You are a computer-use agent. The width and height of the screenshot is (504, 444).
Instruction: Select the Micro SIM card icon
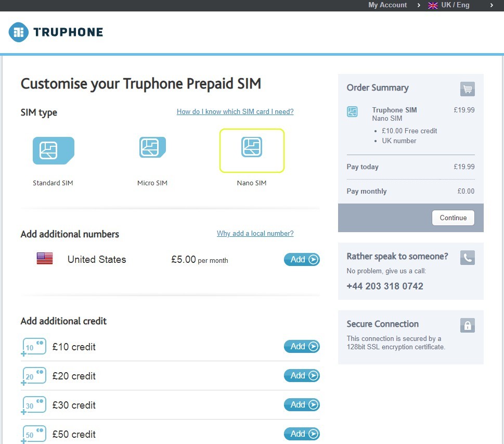click(153, 147)
